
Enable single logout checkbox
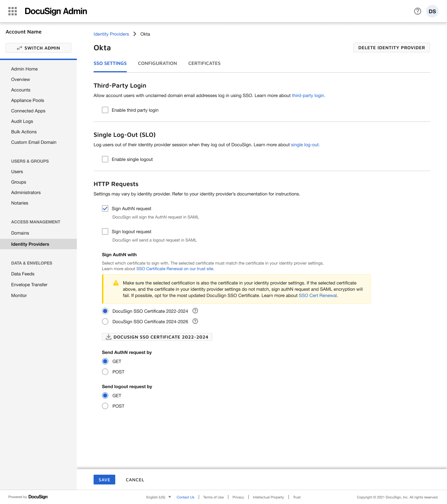(x=105, y=159)
